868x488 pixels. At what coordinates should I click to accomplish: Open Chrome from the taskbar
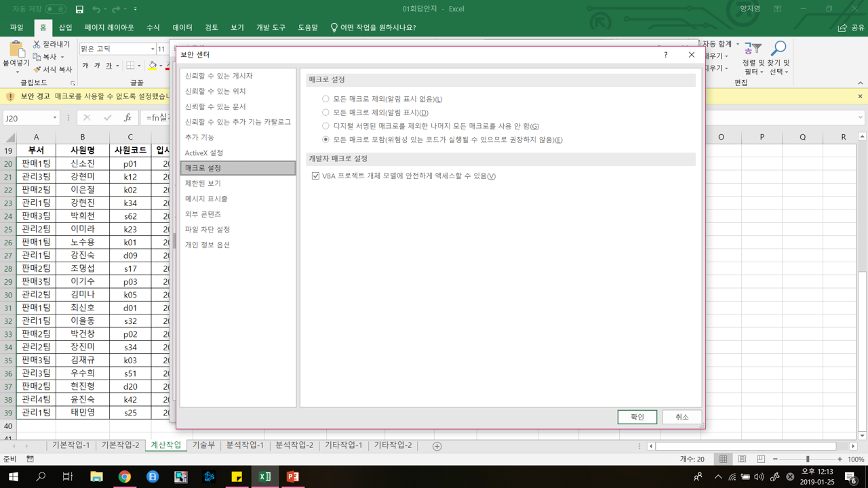(124, 476)
